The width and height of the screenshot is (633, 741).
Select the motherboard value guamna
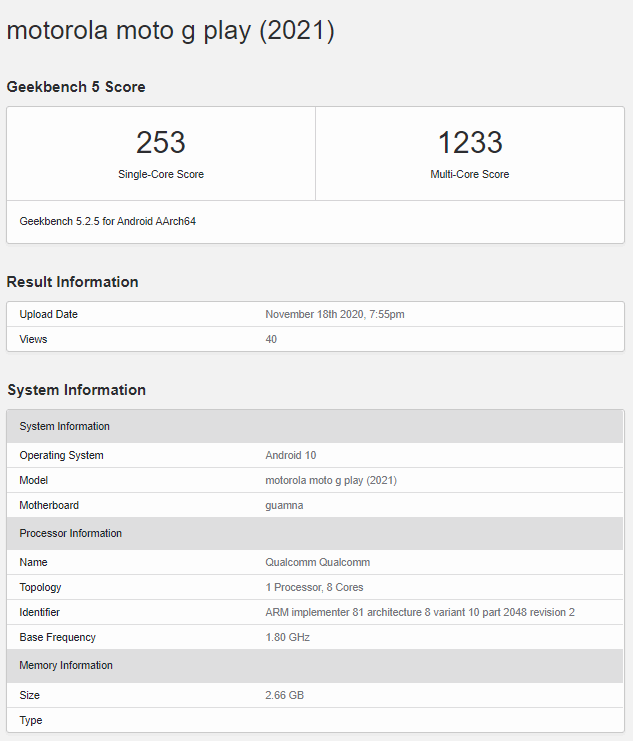[x=284, y=505]
